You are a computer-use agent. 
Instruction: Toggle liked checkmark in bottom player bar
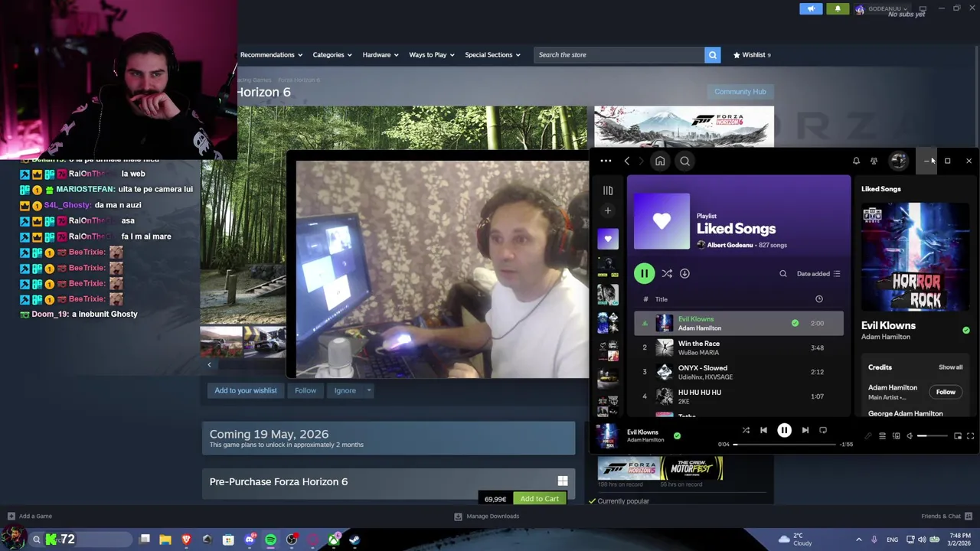pyautogui.click(x=677, y=435)
